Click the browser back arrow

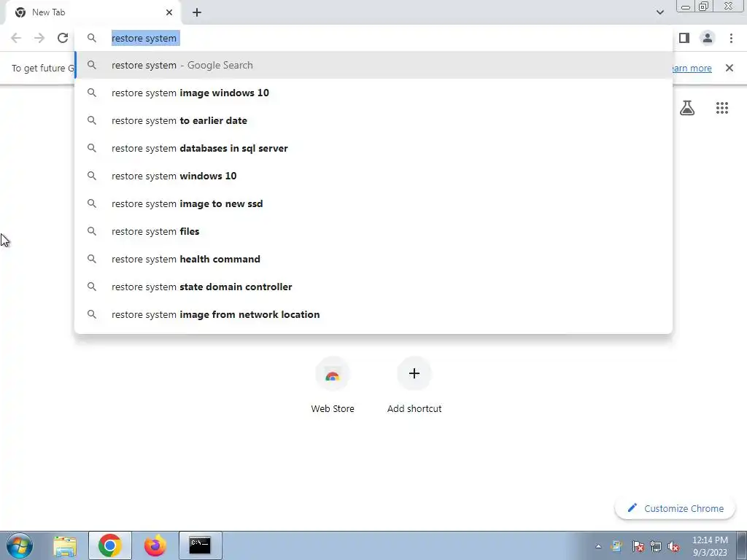16,38
